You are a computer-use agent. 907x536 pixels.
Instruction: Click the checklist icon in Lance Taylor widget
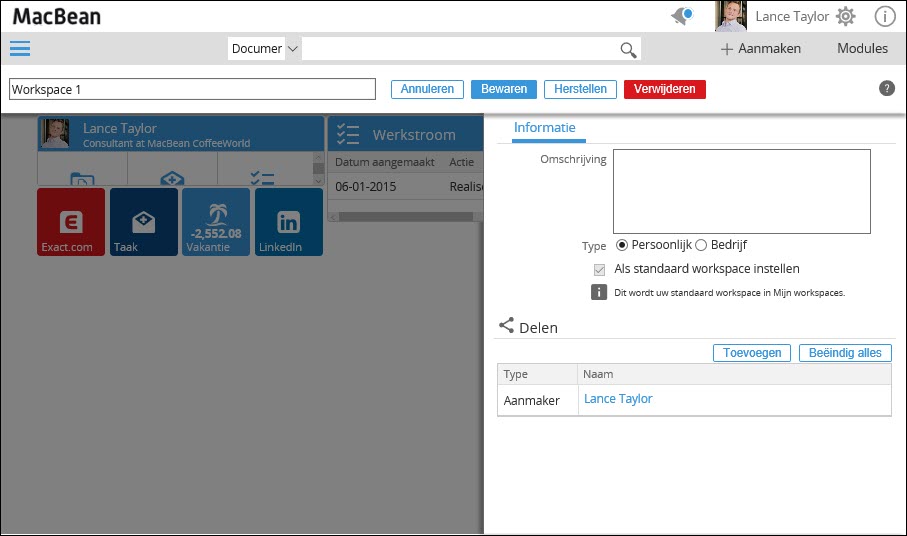262,178
